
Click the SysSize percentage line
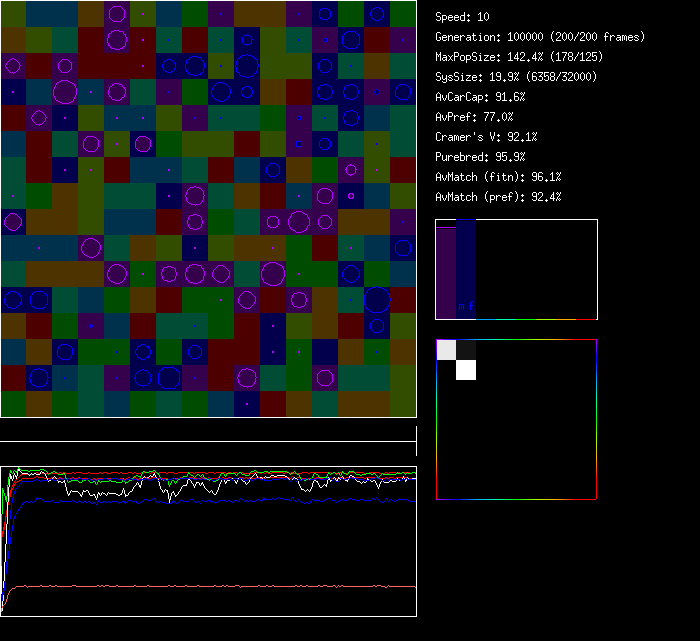(x=517, y=77)
